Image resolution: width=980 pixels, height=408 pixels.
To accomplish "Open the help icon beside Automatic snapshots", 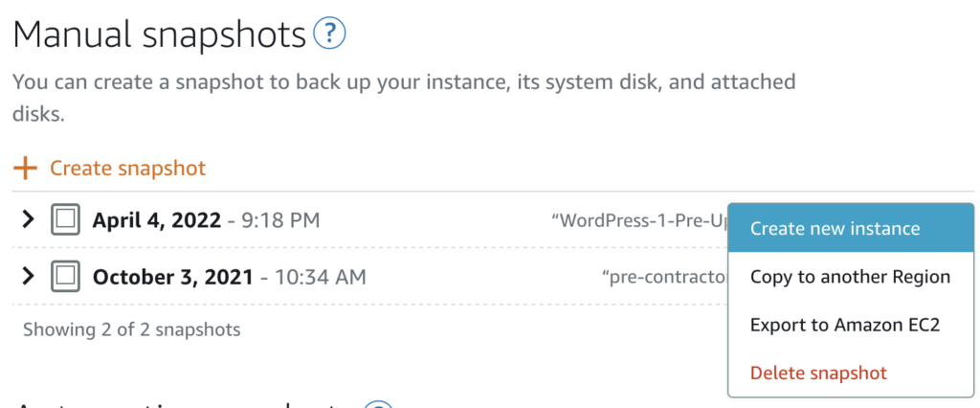I will (380, 404).
